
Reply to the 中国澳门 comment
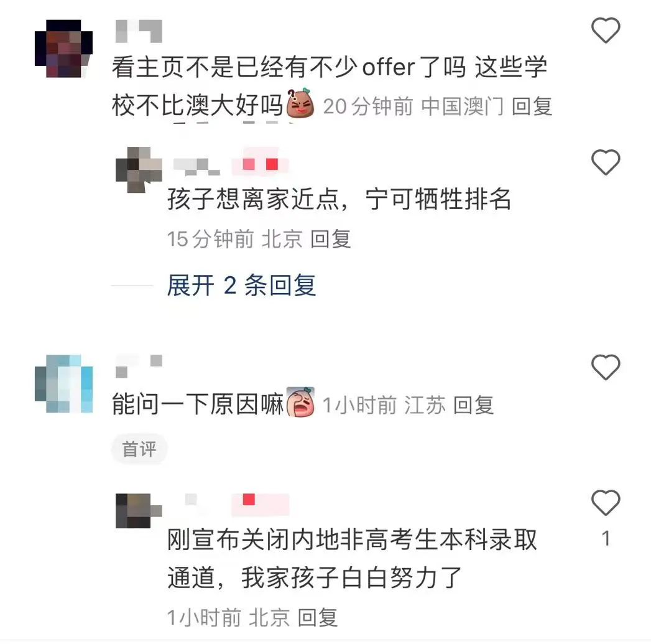pos(532,106)
